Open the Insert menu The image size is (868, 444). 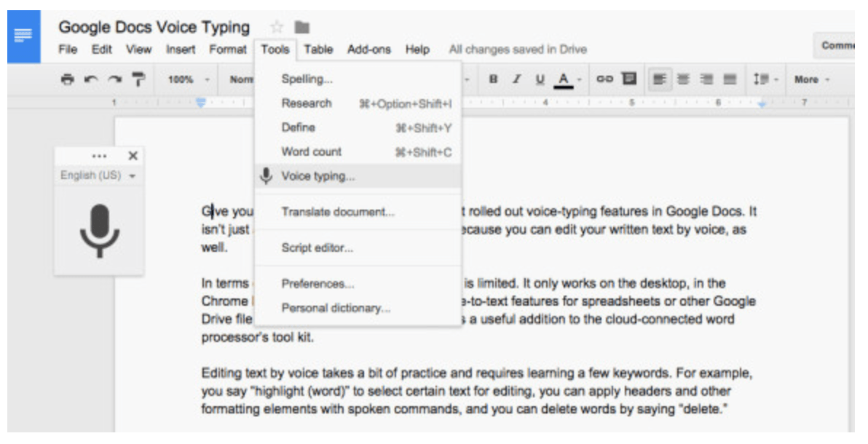point(181,49)
